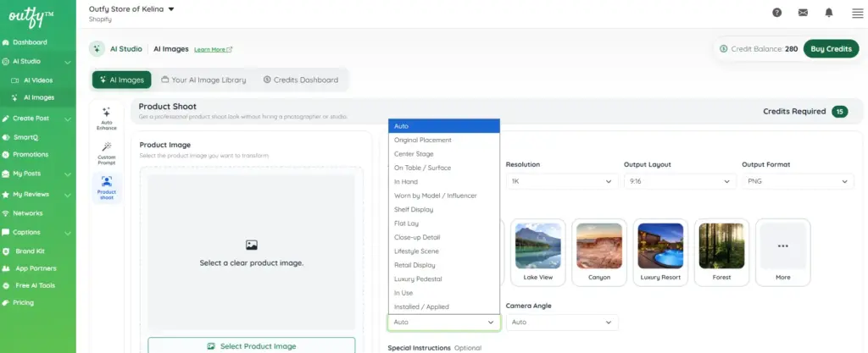This screenshot has width=868, height=353.
Task: Select the Custom Prompt tool
Action: tap(107, 153)
